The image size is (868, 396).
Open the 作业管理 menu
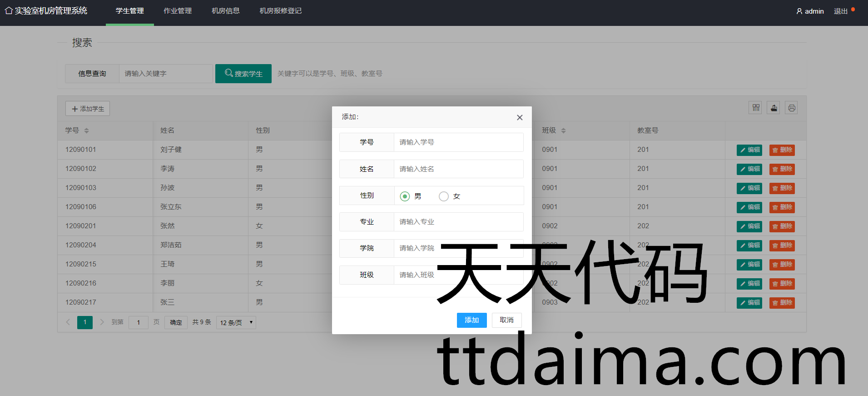click(x=178, y=11)
